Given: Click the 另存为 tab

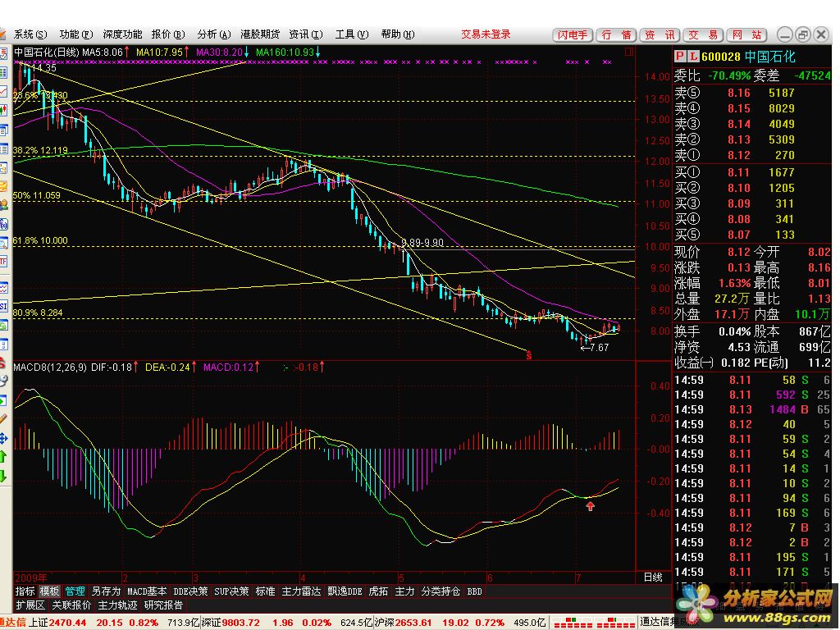Looking at the screenshot, I should [106, 591].
